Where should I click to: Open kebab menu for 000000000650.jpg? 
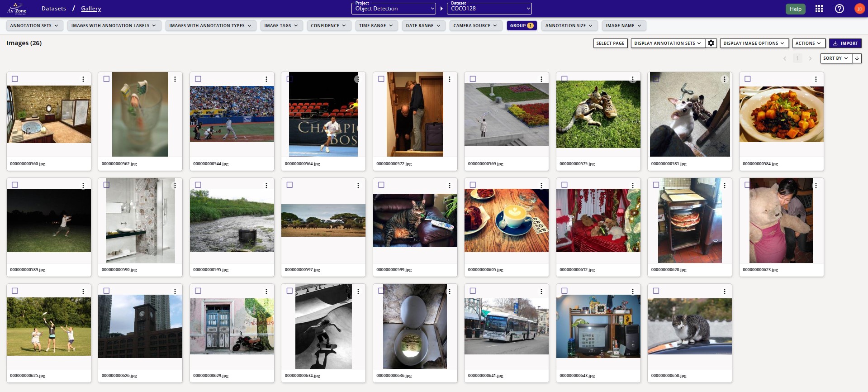[x=724, y=291]
